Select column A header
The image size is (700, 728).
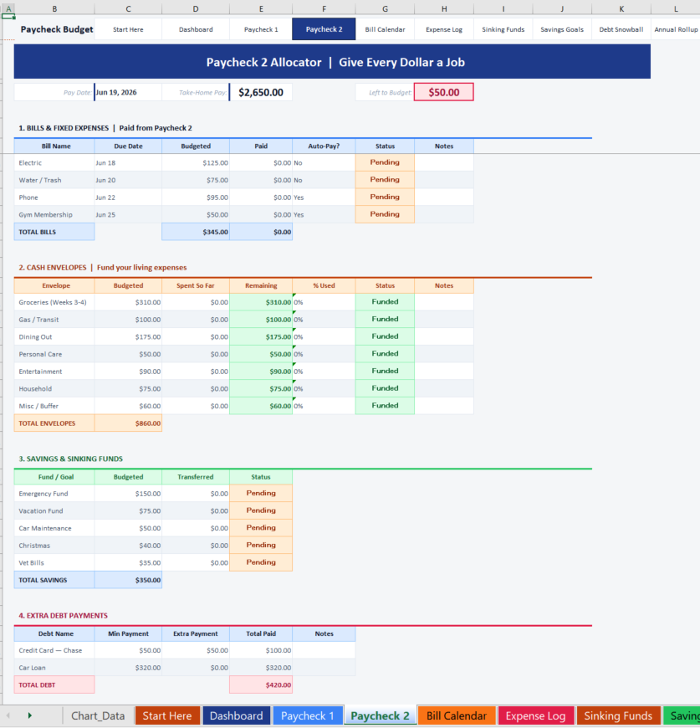coord(8,8)
